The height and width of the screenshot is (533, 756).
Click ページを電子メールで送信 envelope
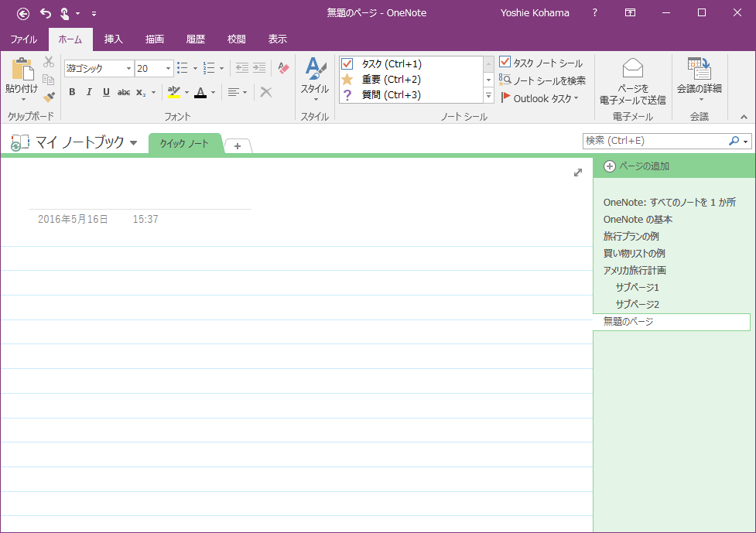coord(632,81)
